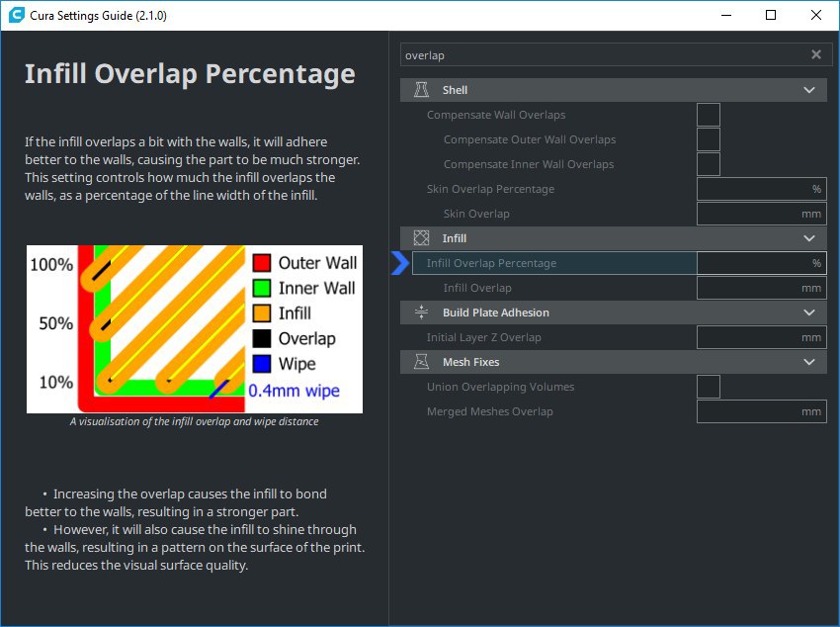Click the image caption text
Screen dimensions: 840x627
coord(194,421)
